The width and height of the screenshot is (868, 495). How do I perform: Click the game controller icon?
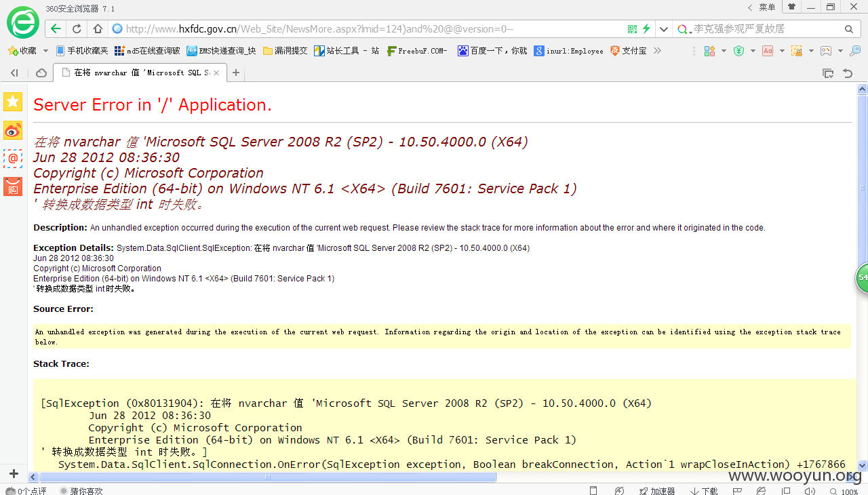point(826,51)
